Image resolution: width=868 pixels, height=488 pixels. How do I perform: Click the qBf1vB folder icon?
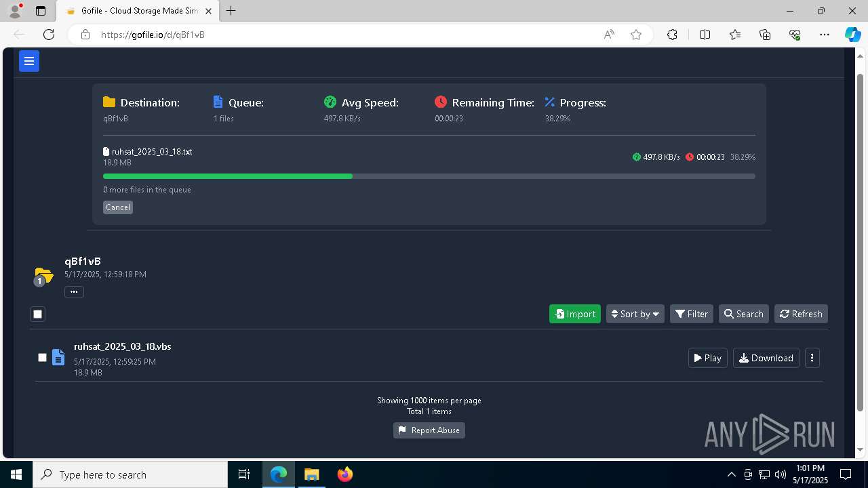click(43, 275)
